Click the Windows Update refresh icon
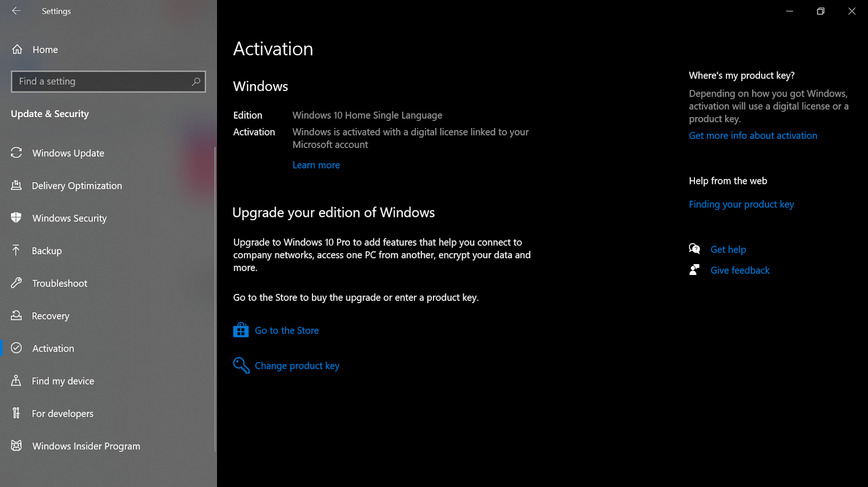Viewport: 868px width, 487px height. (16, 153)
